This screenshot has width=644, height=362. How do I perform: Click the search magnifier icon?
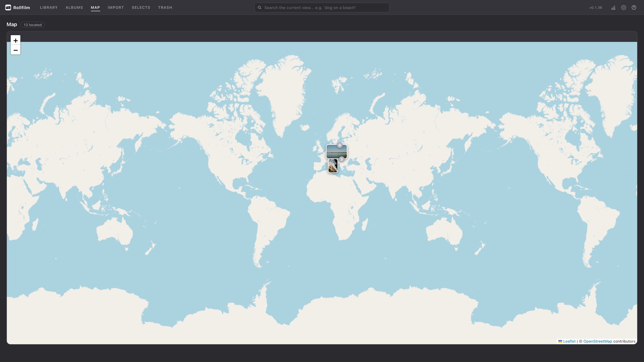[260, 7]
